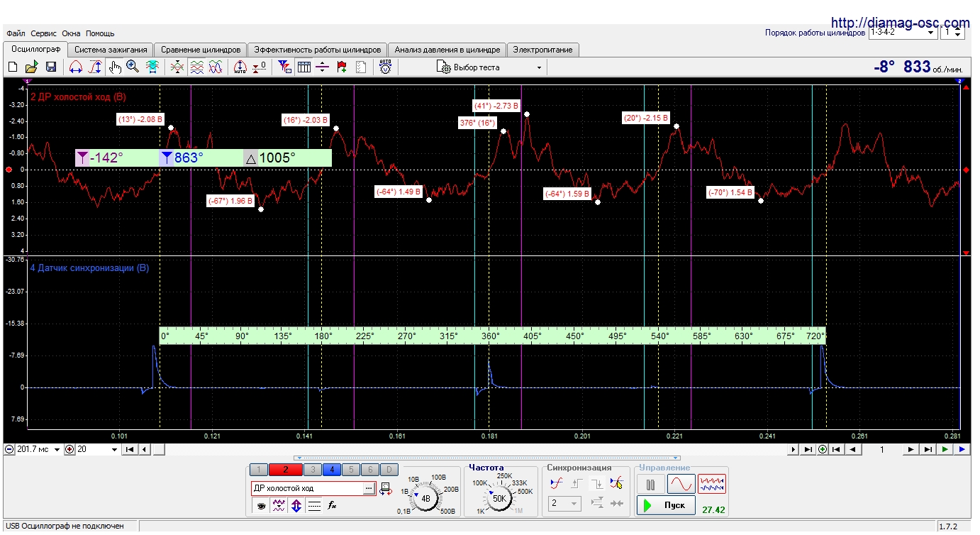
Task: Save oscillogram with the floppy disk icon
Action: tap(51, 67)
